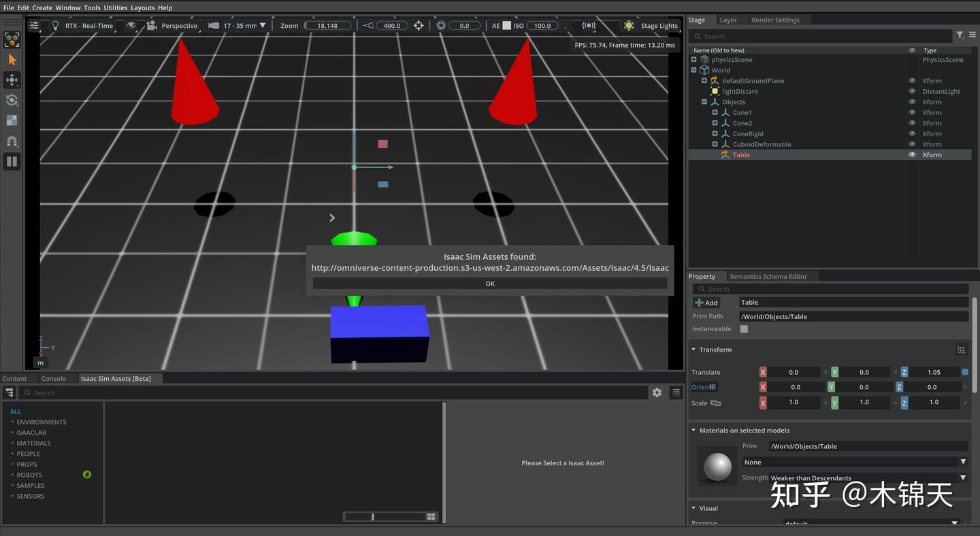The width and height of the screenshot is (980, 536).
Task: Click the Pause simulation icon
Action: pos(12,161)
